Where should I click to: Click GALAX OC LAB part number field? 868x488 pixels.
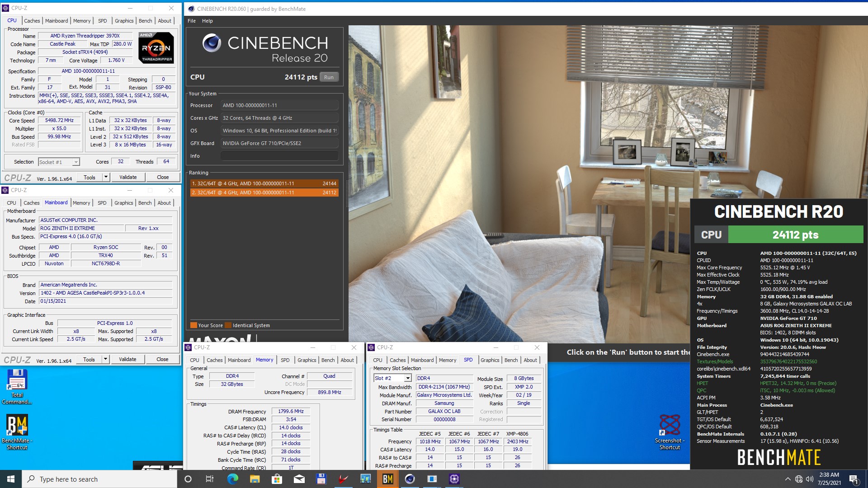[444, 412]
